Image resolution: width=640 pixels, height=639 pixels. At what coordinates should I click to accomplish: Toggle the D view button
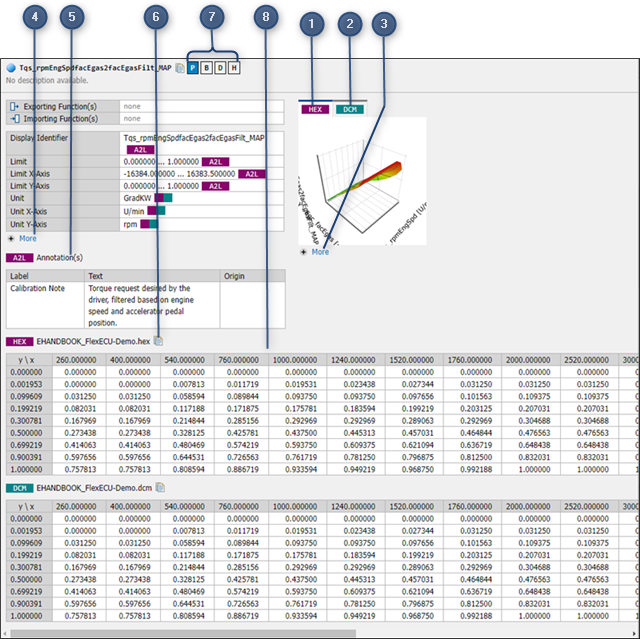coord(220,68)
